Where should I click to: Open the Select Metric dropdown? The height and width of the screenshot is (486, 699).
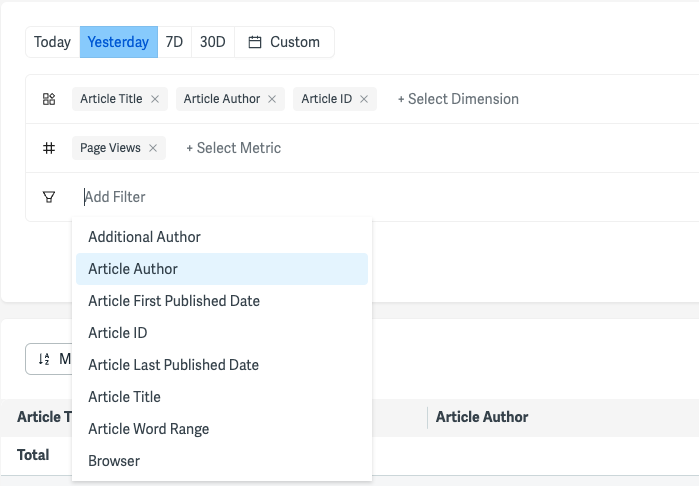coord(234,148)
